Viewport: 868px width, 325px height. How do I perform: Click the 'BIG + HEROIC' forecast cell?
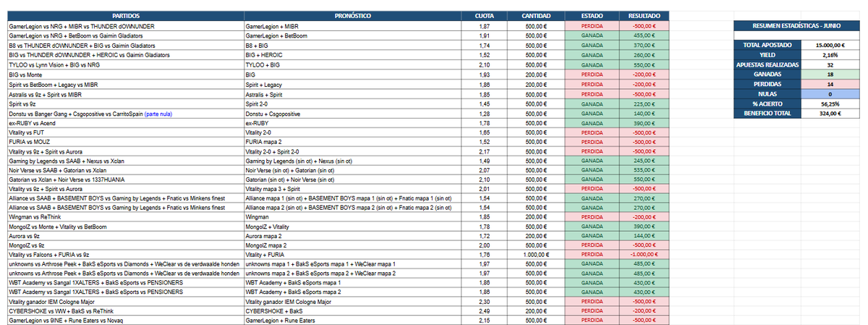354,54
